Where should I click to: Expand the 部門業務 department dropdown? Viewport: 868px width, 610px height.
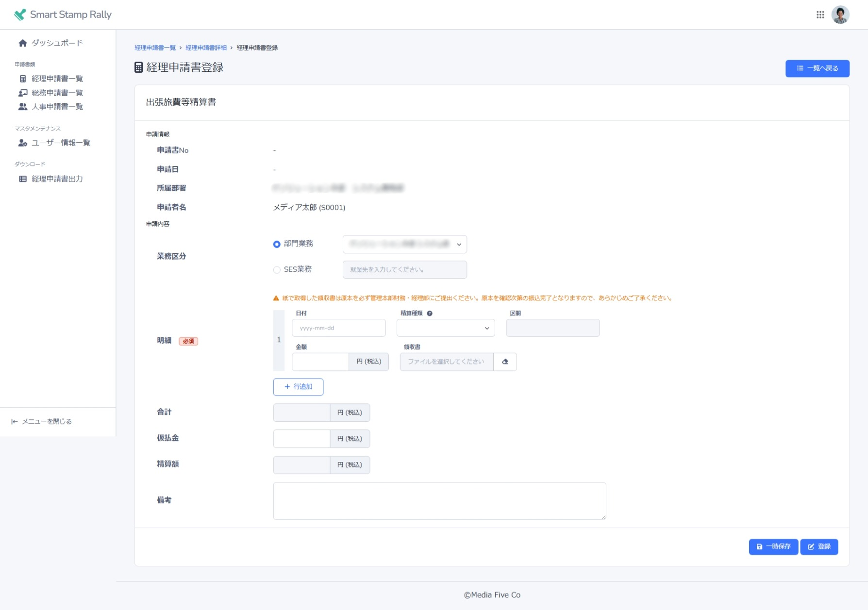(x=404, y=244)
